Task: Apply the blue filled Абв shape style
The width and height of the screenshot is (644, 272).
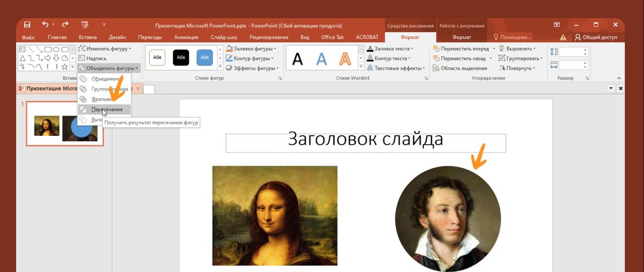Action: [x=204, y=57]
